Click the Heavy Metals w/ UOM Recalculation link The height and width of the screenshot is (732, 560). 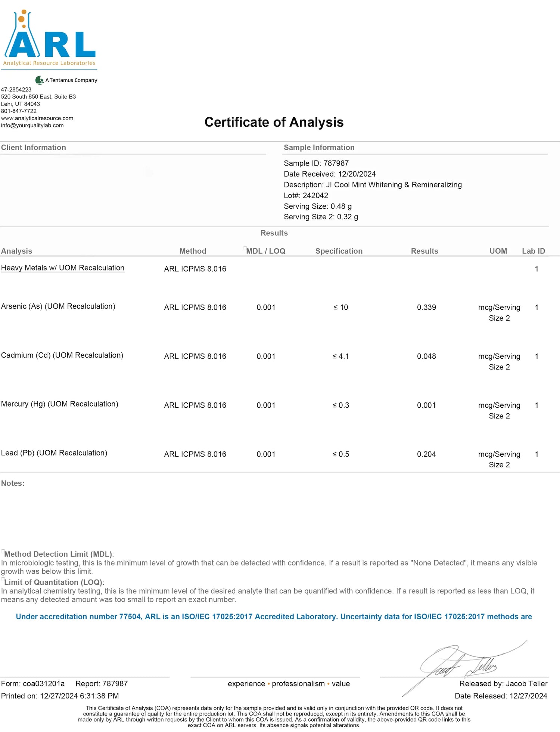62,268
